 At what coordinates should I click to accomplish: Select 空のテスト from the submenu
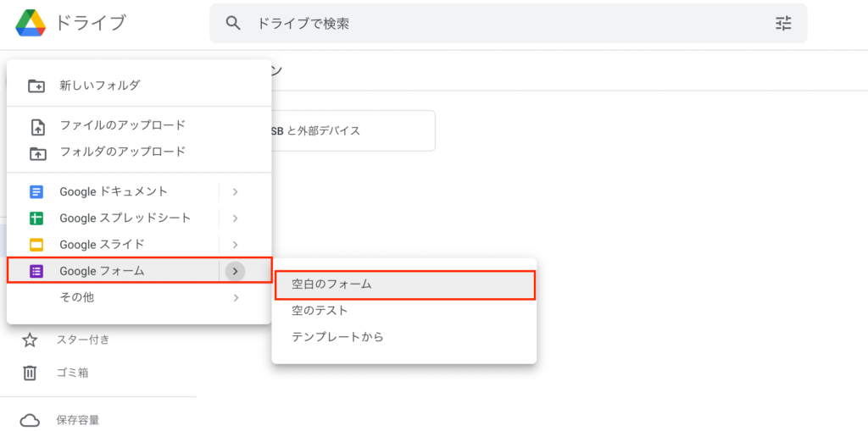tap(404, 311)
